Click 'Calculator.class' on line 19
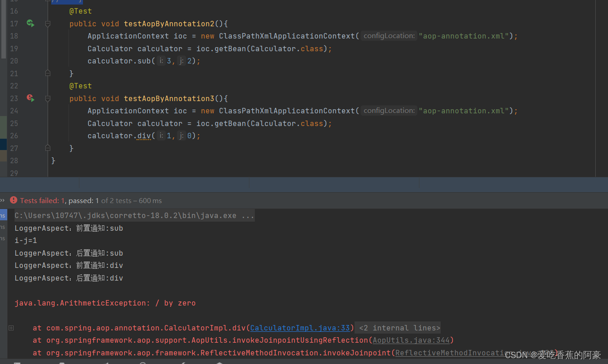This screenshot has width=608, height=364. pos(287,49)
